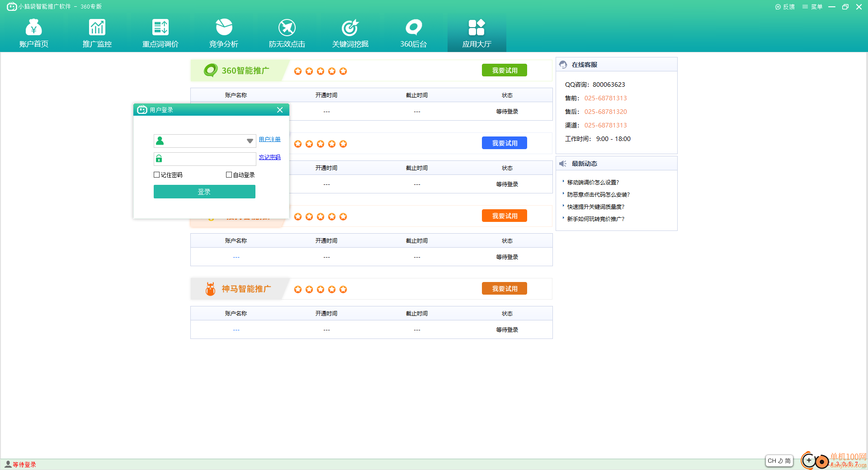This screenshot has height=470, width=868.
Task: Click the lock icon in password field
Action: (x=159, y=159)
